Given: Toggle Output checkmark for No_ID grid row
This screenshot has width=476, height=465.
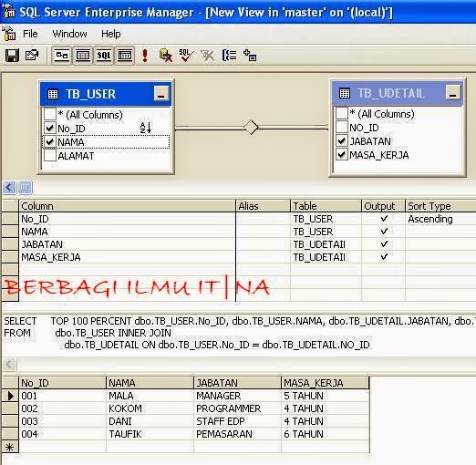Looking at the screenshot, I should pos(384,219).
